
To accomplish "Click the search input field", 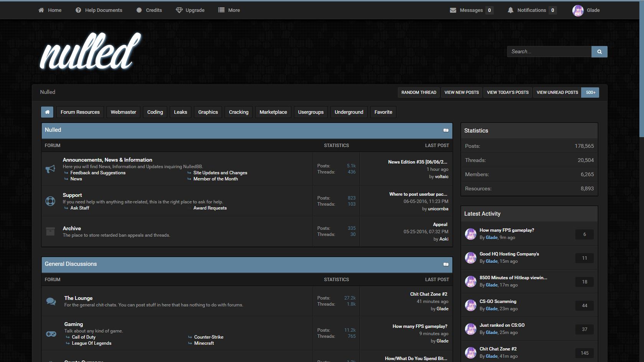I will coord(549,52).
